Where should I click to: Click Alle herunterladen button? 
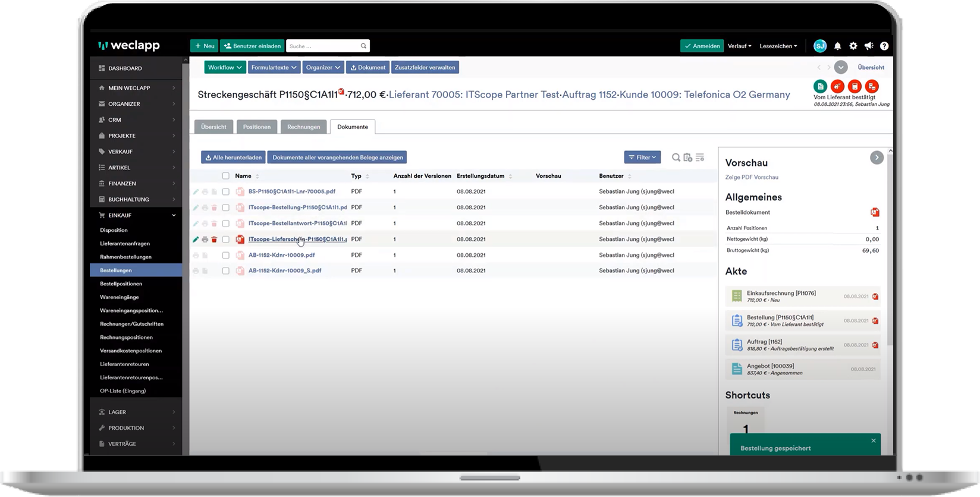click(x=233, y=158)
